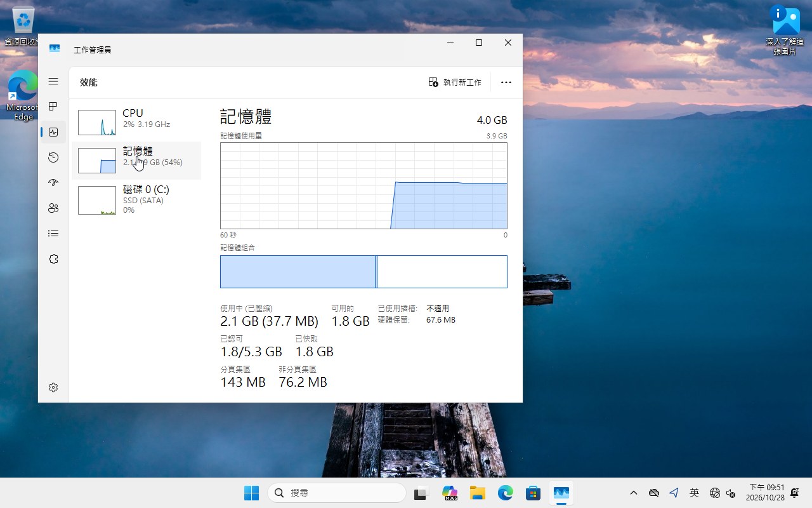The height and width of the screenshot is (508, 812).
Task: Open the Users page icon in sidebar
Action: tap(53, 208)
